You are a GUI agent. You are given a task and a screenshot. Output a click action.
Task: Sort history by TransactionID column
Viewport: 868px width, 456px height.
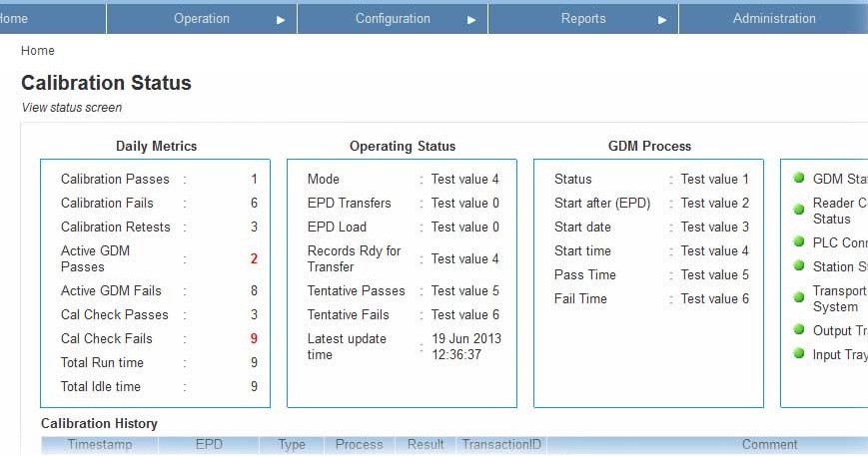point(501,444)
